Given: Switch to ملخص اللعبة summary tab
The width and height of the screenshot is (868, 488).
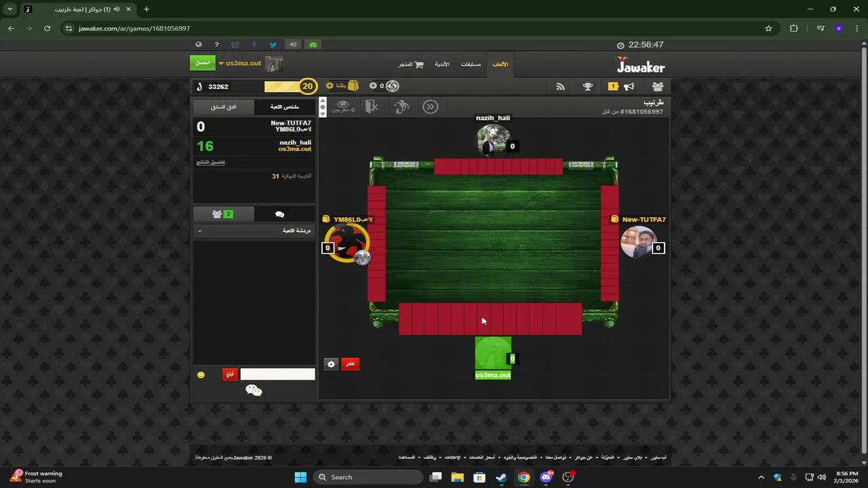Looking at the screenshot, I should [x=285, y=107].
